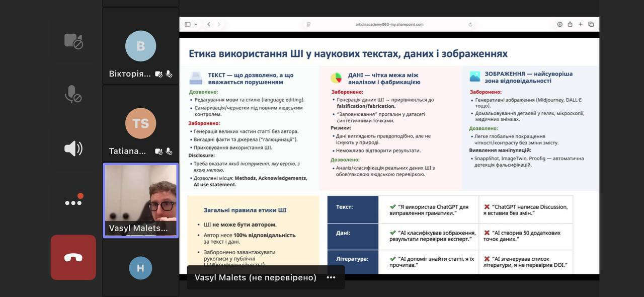Toggle the muted microphone button
The image size is (644, 297).
pos(73,94)
